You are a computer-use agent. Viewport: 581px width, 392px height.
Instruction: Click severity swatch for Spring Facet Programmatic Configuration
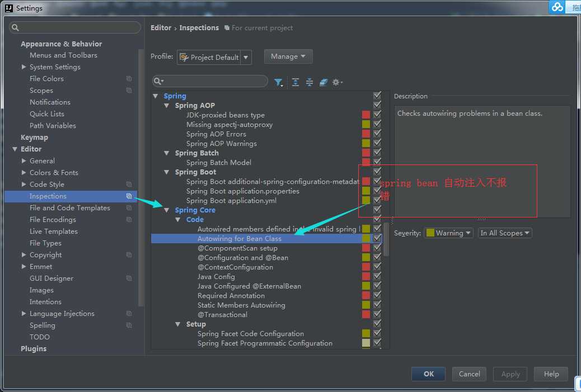coord(366,343)
